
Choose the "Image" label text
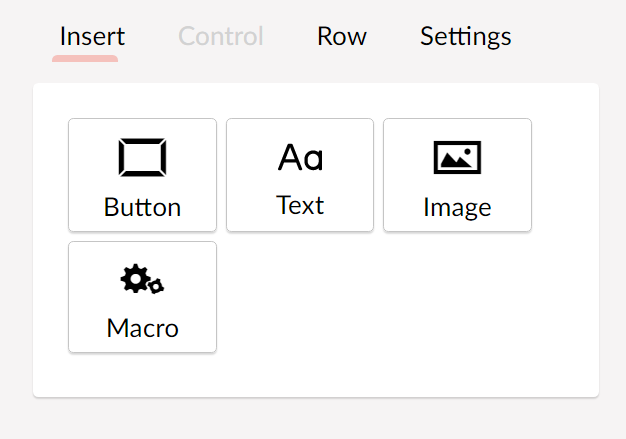(x=458, y=208)
